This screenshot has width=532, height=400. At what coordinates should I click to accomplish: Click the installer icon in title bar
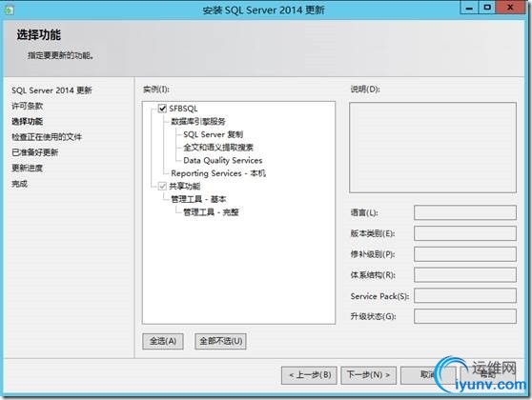point(9,10)
